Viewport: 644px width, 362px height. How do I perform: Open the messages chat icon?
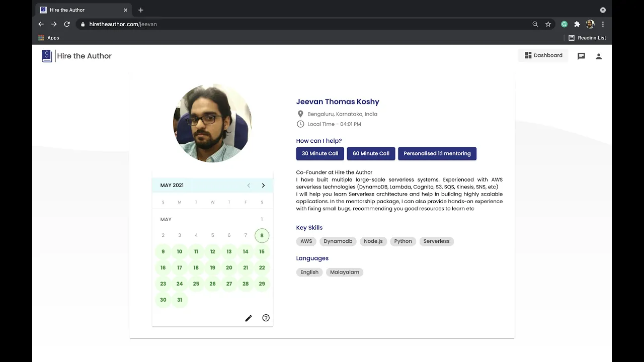581,56
